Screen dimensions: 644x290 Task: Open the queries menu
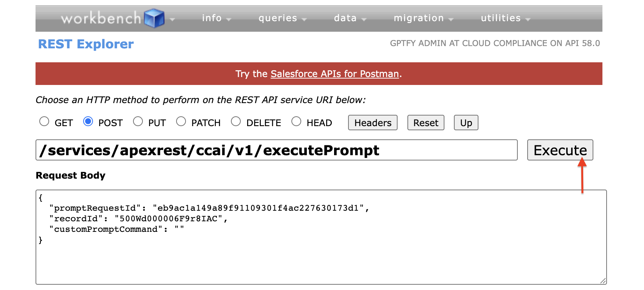[x=282, y=18]
